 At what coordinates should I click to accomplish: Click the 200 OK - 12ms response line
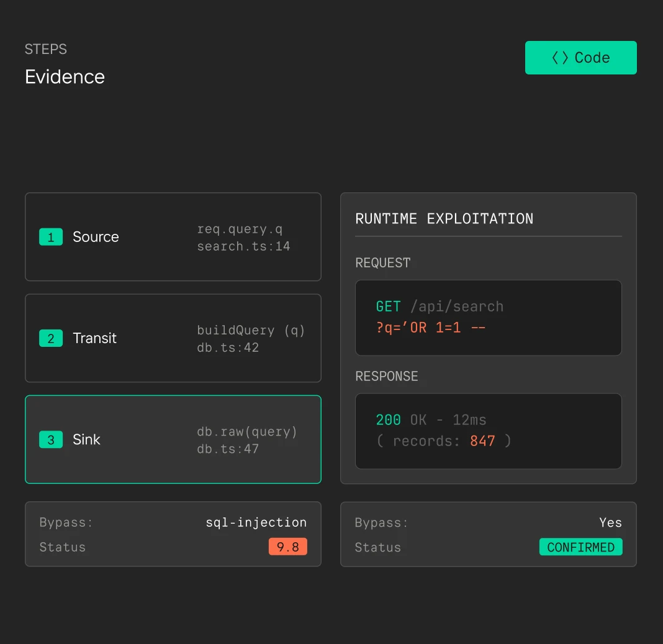coord(431,420)
